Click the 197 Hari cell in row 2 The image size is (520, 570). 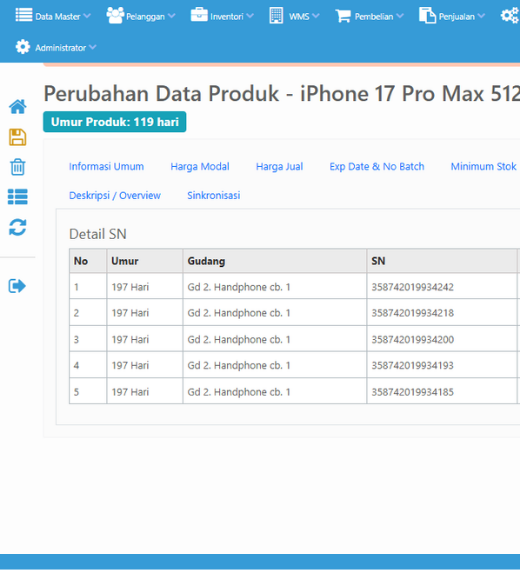[x=145, y=313]
